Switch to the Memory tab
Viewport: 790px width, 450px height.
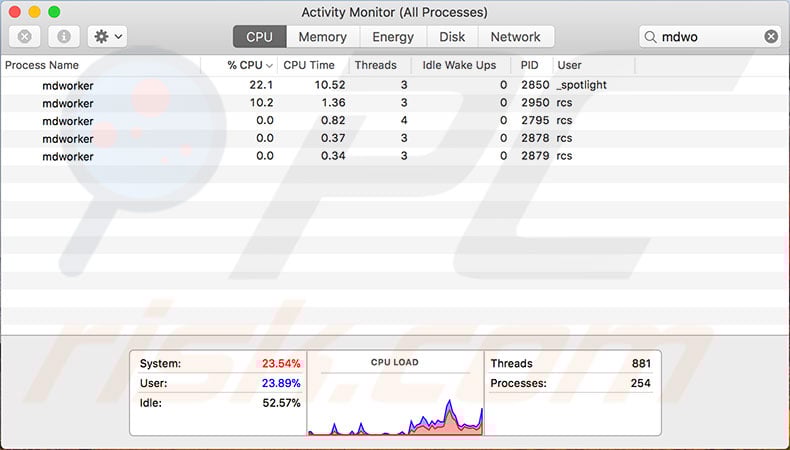[322, 37]
